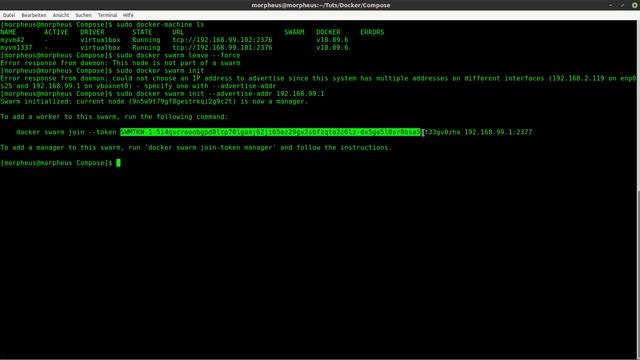
Task: Click 'Running' in the myvm1337 row
Action: pyautogui.click(x=146, y=48)
